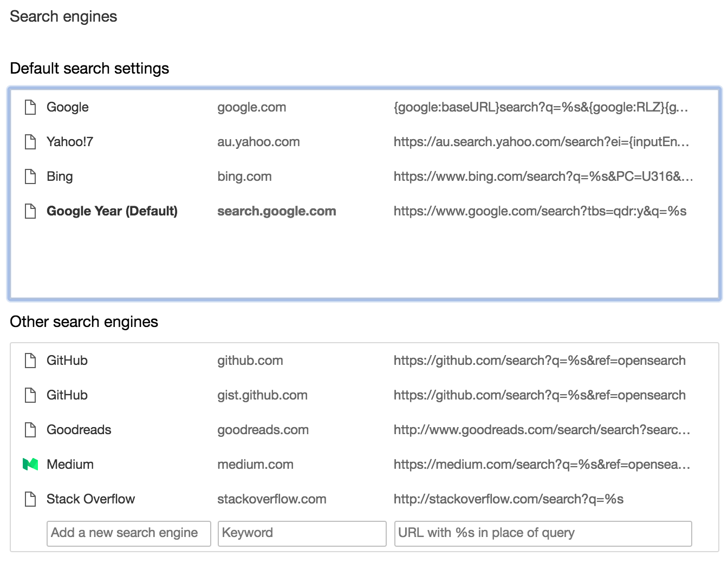
Task: Click the document icon beside Bing
Action: coord(30,176)
